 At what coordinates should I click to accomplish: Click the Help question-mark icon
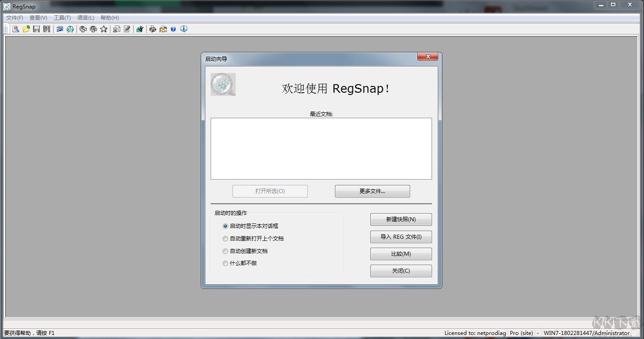174,29
